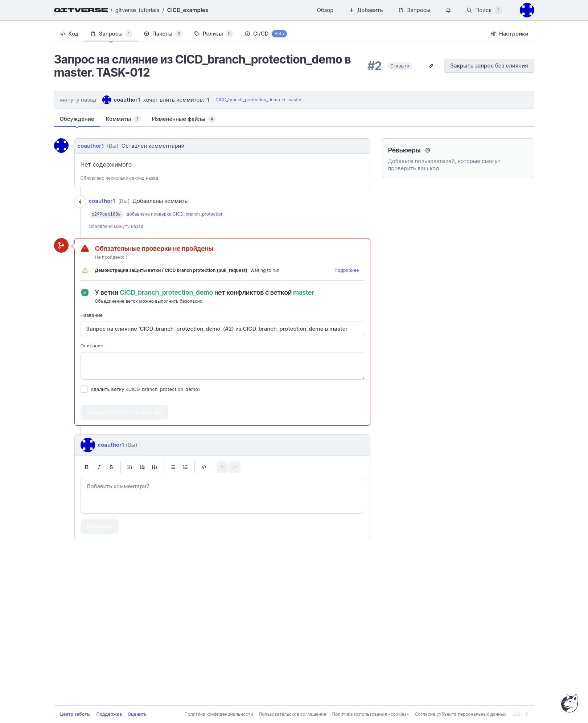Toggle strikethrough formatting in comment editor
Image resolution: width=588 pixels, height=723 pixels.
point(111,467)
